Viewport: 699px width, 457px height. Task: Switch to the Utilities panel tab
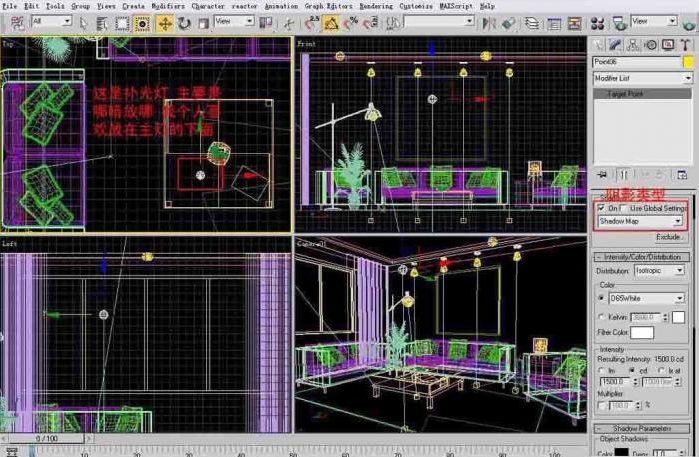685,45
